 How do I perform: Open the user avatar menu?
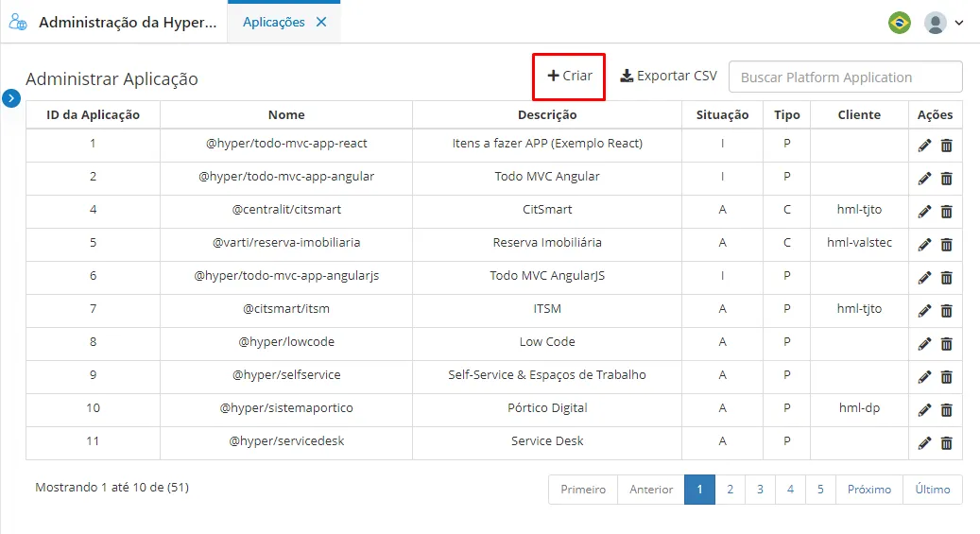[944, 23]
